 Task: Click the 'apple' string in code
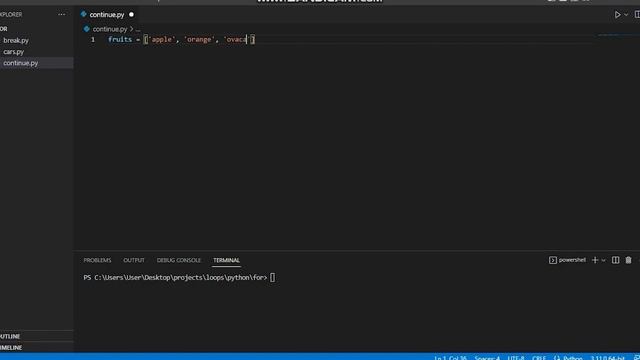click(162, 40)
